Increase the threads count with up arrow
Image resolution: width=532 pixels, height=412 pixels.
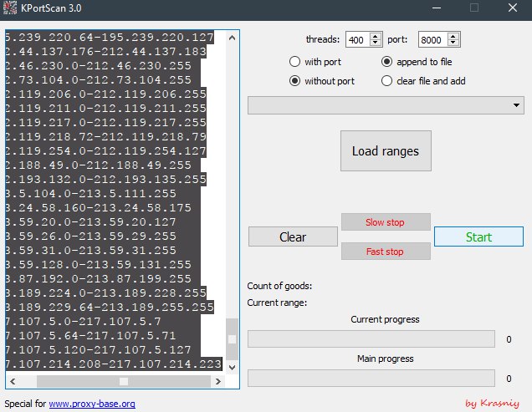pos(375,36)
